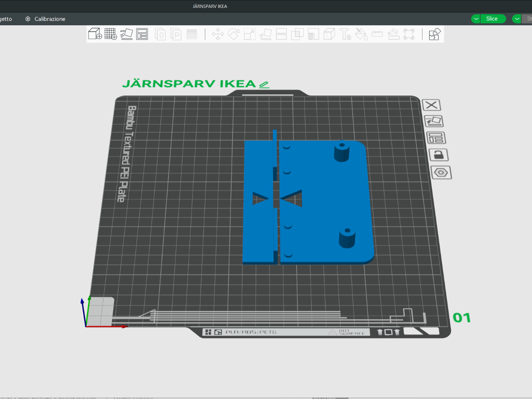Screen dimensions: 532x399
Task: Click the green Slice button
Action: click(x=492, y=19)
